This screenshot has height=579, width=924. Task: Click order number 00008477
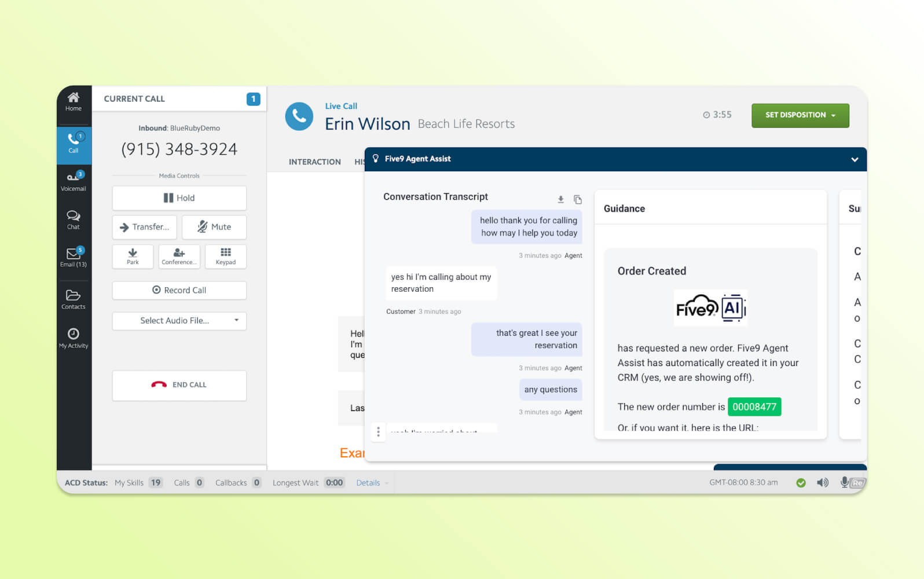click(754, 406)
